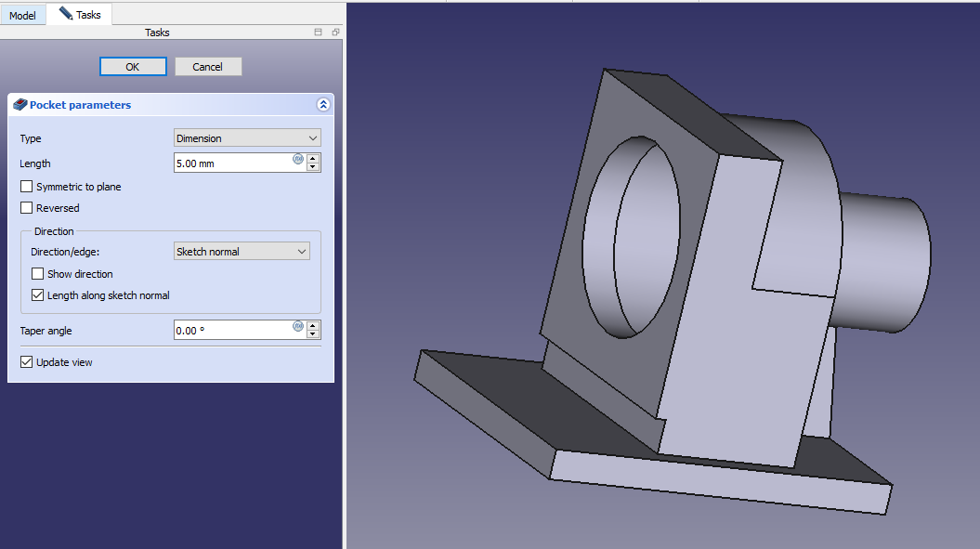Decrease Taper angle using the down arrow
The height and width of the screenshot is (549, 980).
click(x=313, y=334)
